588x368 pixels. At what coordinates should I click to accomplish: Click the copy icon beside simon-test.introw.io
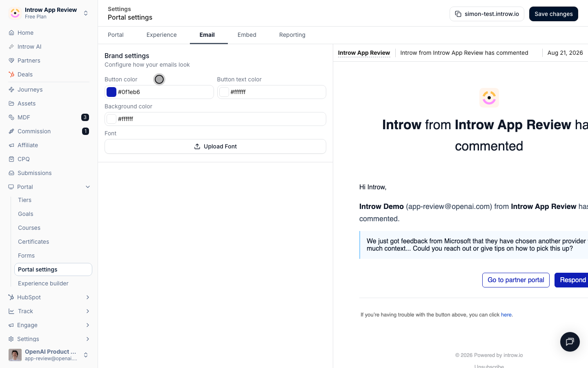tap(458, 14)
